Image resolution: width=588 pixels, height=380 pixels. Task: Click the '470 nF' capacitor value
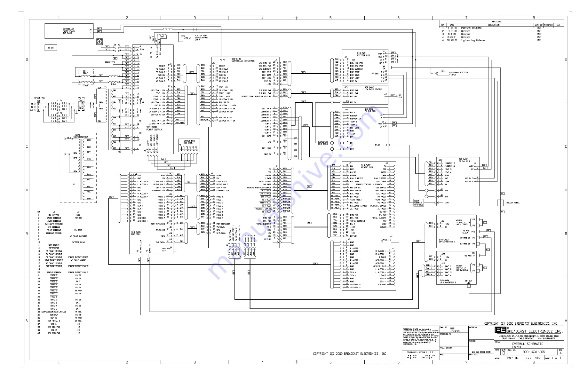click(187, 38)
